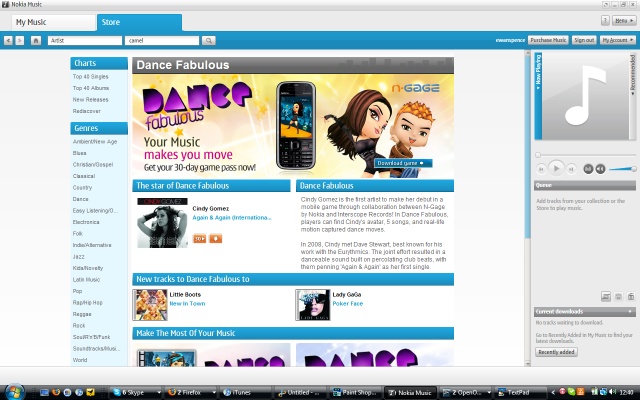The image size is (640, 400).
Task: Adjust the volume slider handle
Action: [x=633, y=169]
